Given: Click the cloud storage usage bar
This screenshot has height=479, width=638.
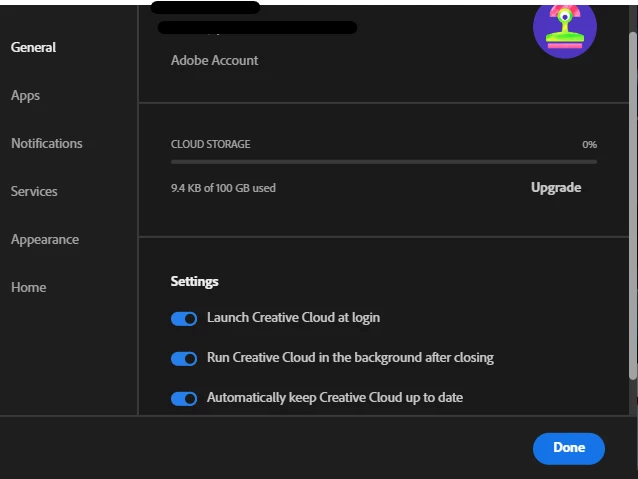Looking at the screenshot, I should 384,162.
